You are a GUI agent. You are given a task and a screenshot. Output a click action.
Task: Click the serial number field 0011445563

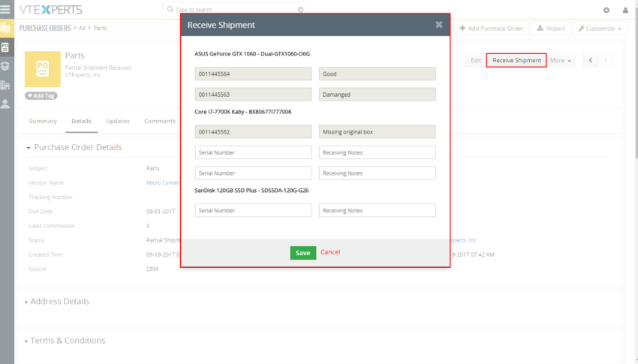(253, 95)
